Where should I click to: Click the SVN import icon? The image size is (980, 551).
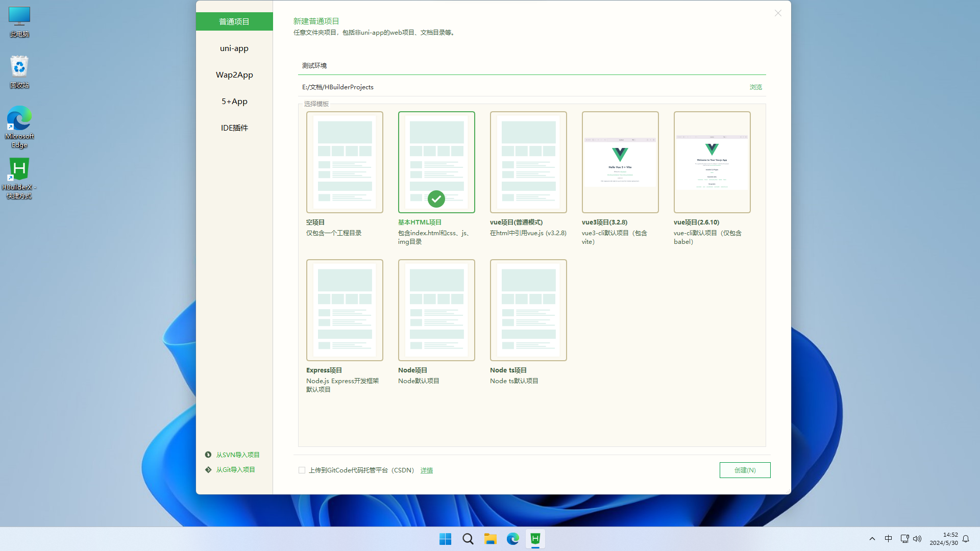tap(208, 455)
